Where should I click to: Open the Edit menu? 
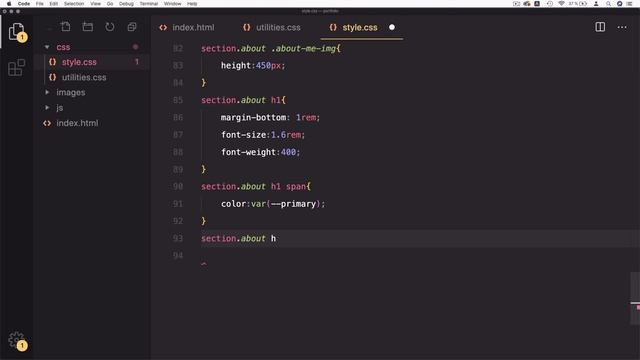pos(53,4)
